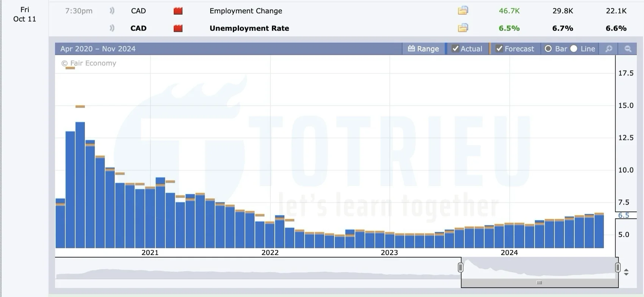
Task: Click the range navigator bottom scroll grip
Action: coord(539,283)
